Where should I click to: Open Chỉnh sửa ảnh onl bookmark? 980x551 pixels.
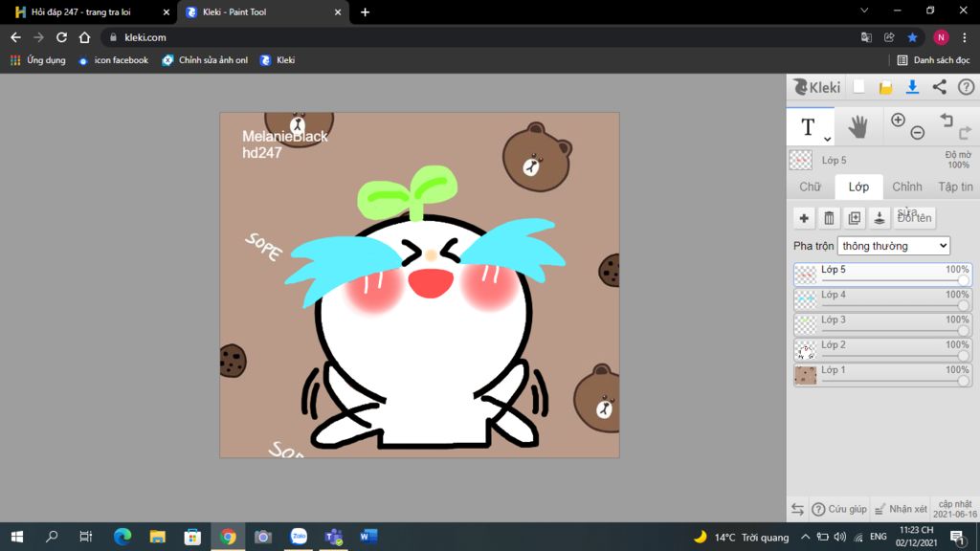[x=205, y=60]
